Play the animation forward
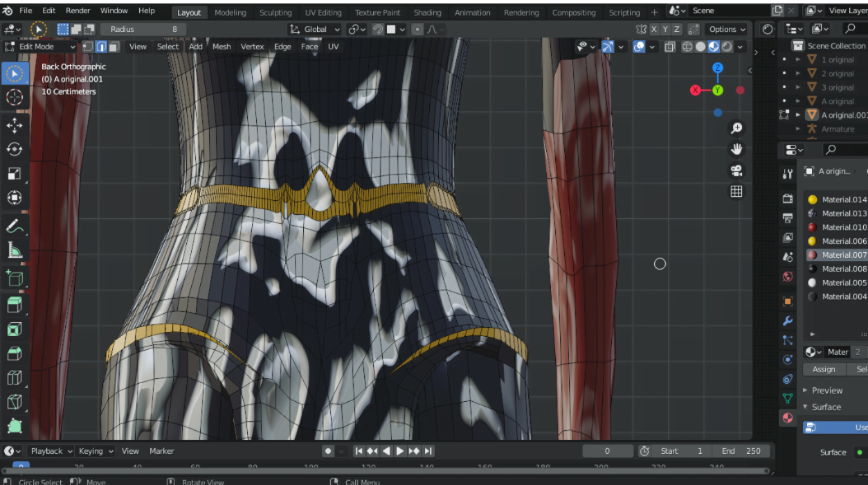Viewport: 868px width, 485px height. (400, 451)
